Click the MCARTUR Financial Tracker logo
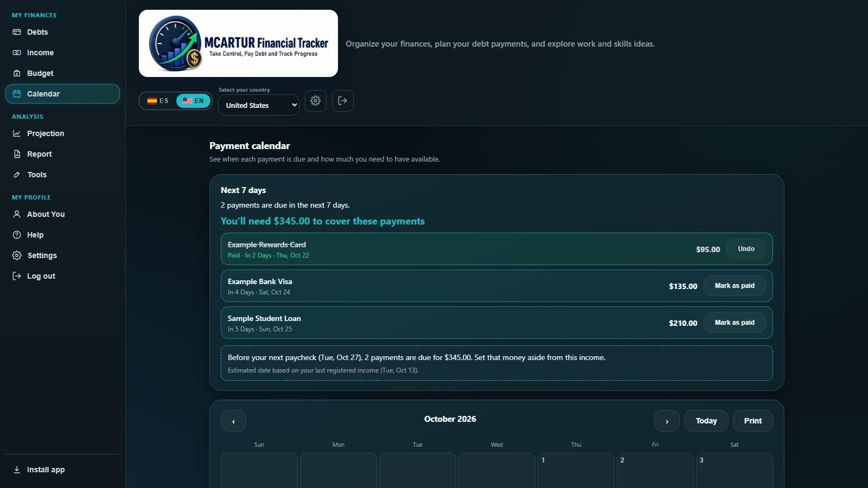The height and width of the screenshot is (488, 868). coord(238,43)
